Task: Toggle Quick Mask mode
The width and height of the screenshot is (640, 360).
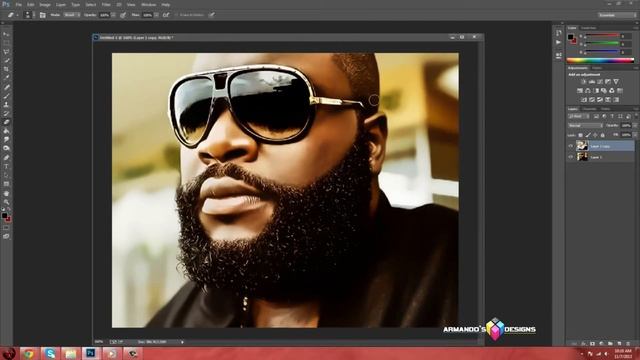Action: [6, 228]
